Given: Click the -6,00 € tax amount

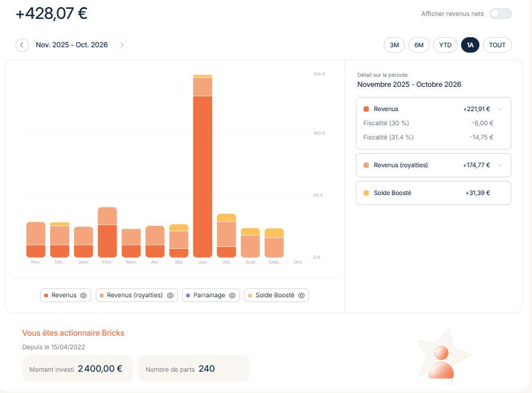Looking at the screenshot, I should click(x=482, y=123).
